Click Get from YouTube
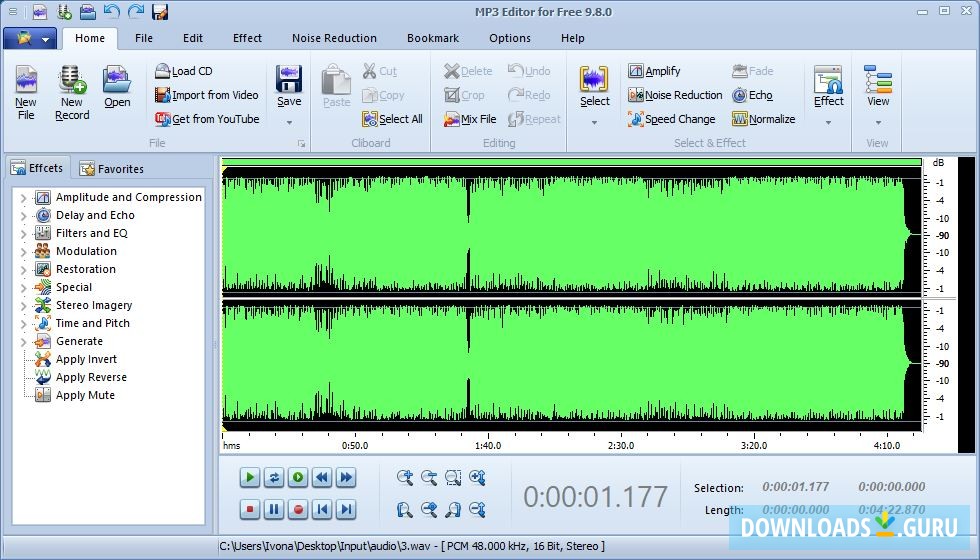The image size is (980, 560). tap(207, 119)
